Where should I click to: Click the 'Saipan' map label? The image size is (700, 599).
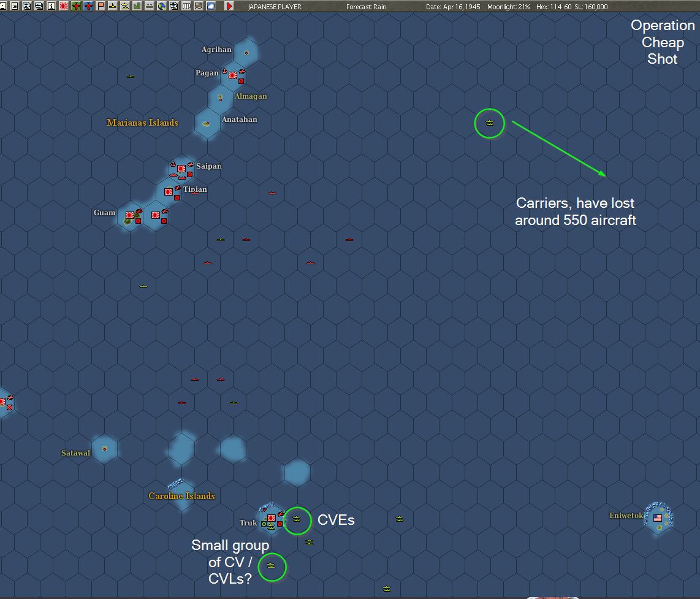(208, 166)
